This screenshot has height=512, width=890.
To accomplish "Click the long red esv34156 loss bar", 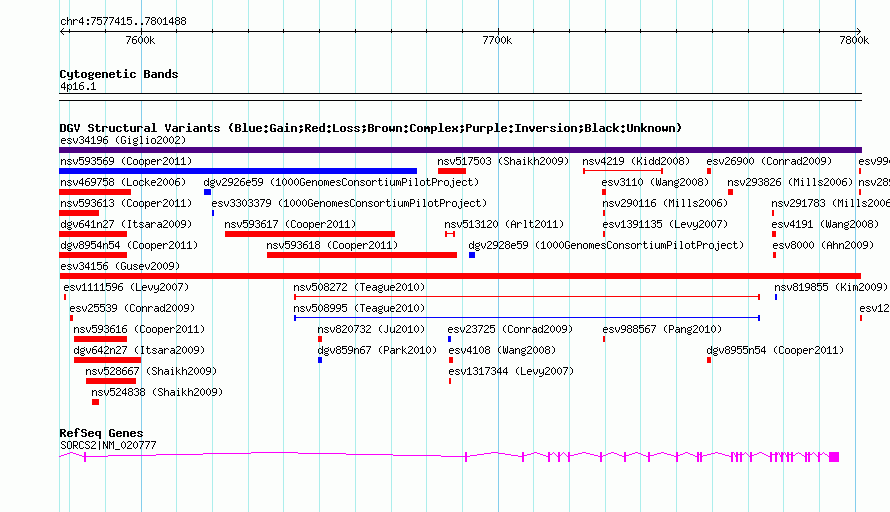I will 460,276.
